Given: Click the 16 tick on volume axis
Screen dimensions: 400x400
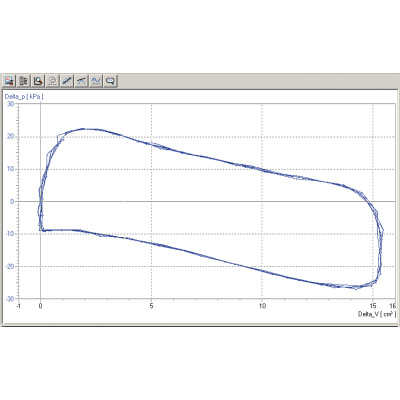Looking at the screenshot, I should click(x=392, y=306).
